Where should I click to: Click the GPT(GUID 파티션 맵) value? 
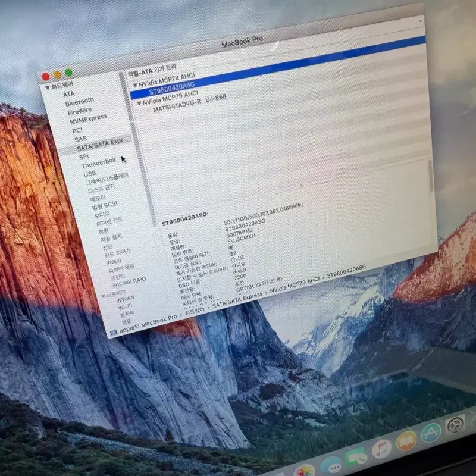[259, 284]
